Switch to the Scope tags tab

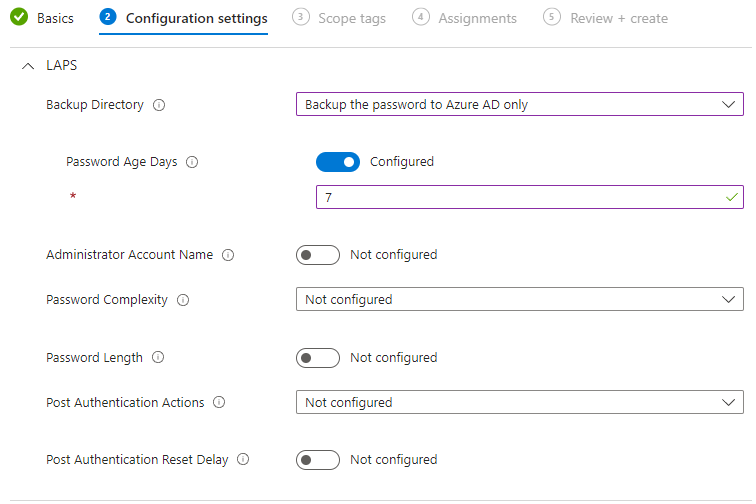coord(351,18)
